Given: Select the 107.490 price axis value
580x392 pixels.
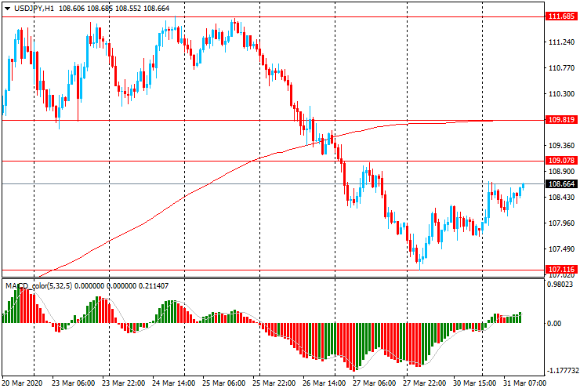Looking at the screenshot, I should pyautogui.click(x=561, y=249).
